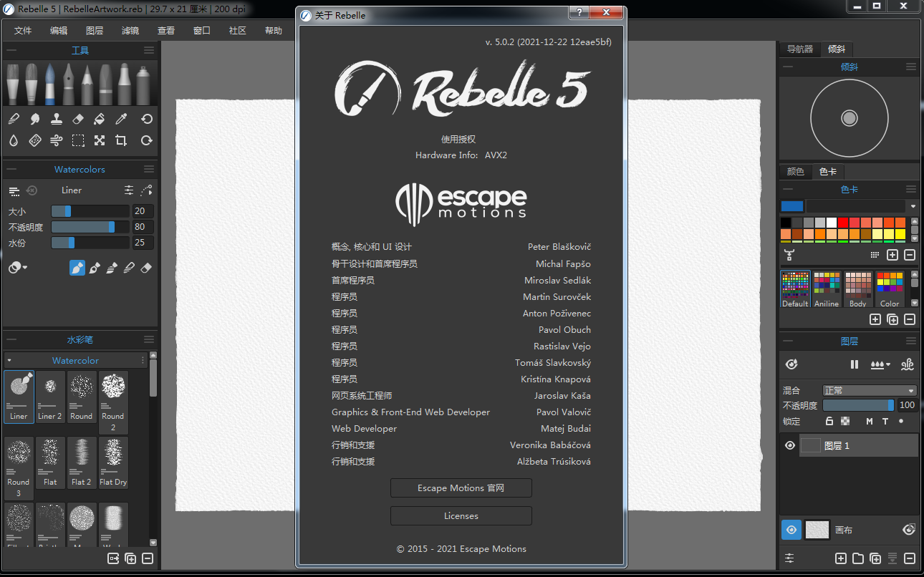The width and height of the screenshot is (924, 577).
Task: Click the Escape Motions 官网 button
Action: 461,488
